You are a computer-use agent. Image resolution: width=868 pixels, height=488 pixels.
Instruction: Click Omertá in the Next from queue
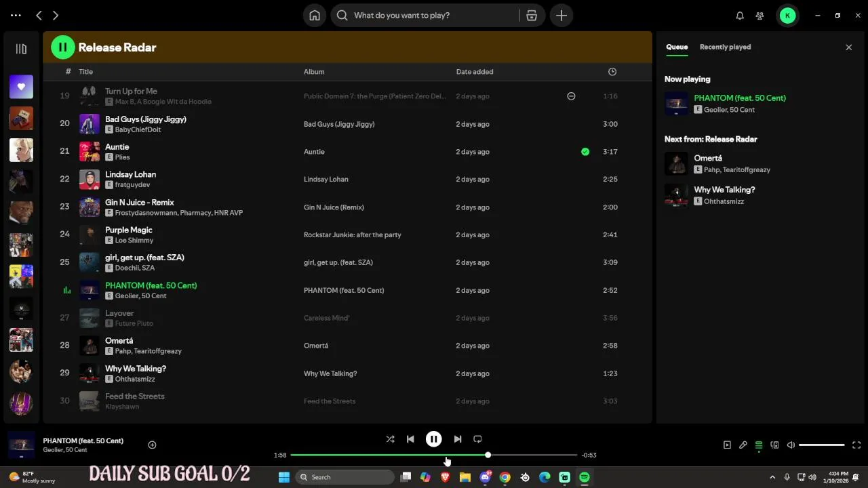point(707,158)
